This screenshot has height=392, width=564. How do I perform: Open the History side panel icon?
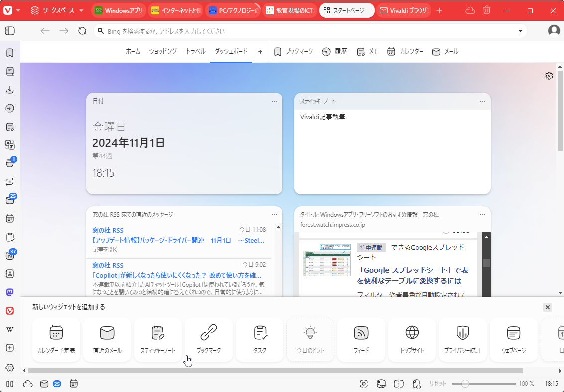click(x=10, y=108)
